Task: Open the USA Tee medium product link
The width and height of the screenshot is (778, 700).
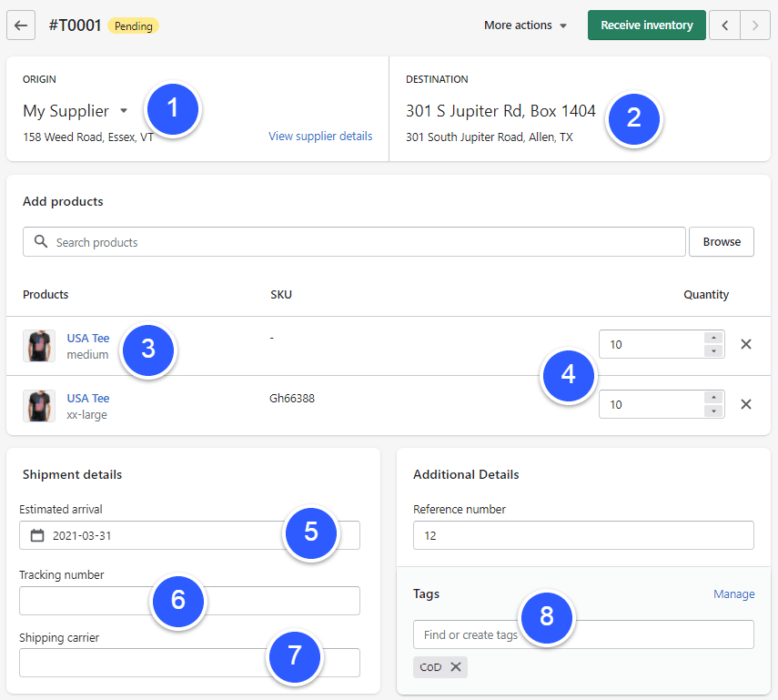Action: coord(88,338)
